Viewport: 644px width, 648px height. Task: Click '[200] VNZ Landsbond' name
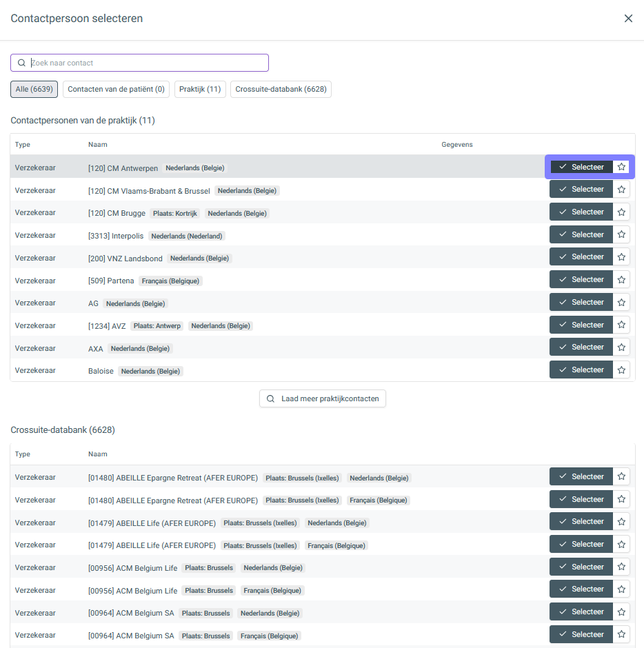pos(125,259)
